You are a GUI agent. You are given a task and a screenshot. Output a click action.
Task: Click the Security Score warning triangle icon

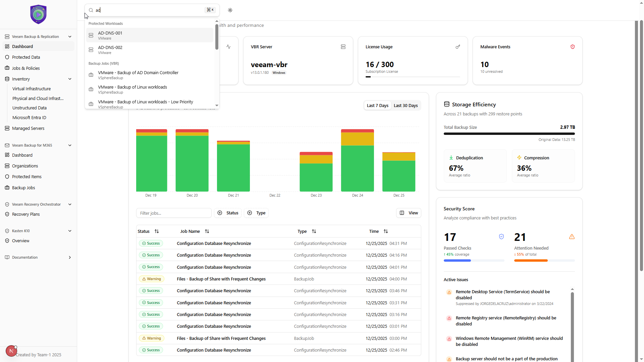point(572,237)
